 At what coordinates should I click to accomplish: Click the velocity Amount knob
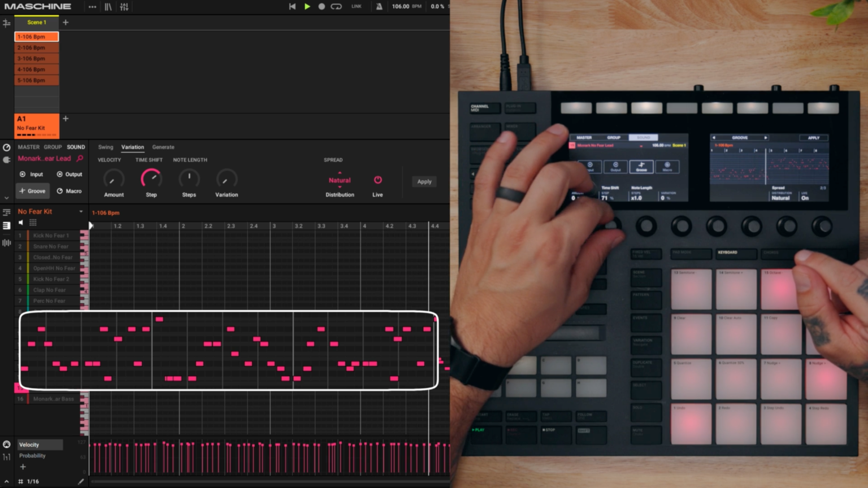coord(114,179)
